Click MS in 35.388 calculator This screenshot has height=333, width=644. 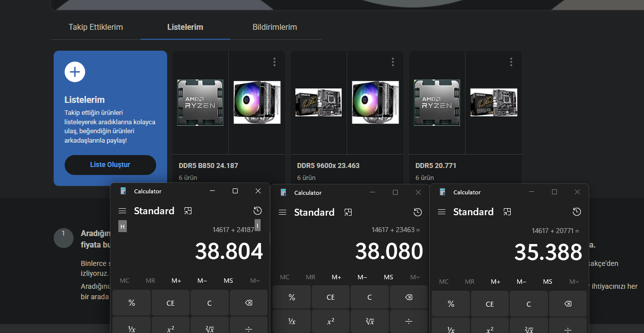(x=548, y=281)
